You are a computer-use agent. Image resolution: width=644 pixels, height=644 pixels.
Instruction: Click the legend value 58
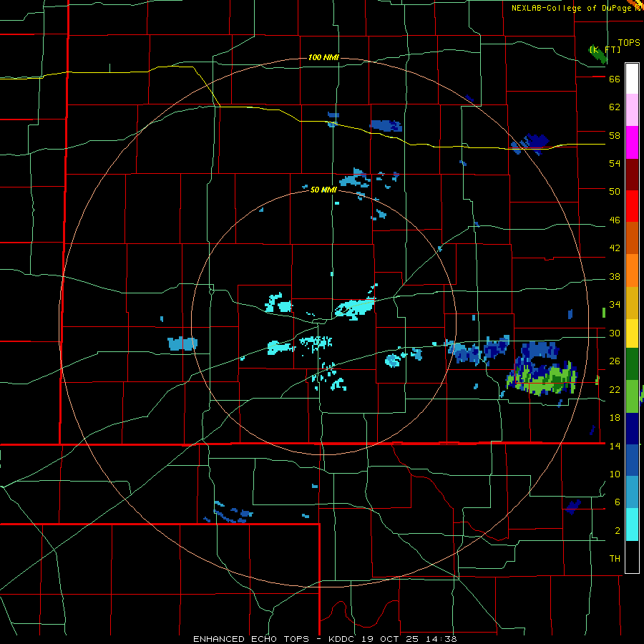[x=615, y=135]
